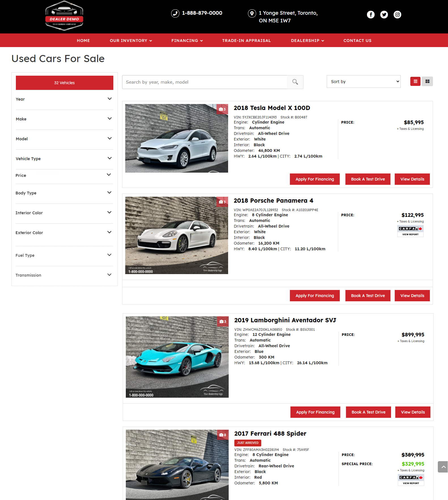This screenshot has height=500, width=448.
Task: Open the 2018 Tesla Model X 100D title
Action: [x=272, y=108]
